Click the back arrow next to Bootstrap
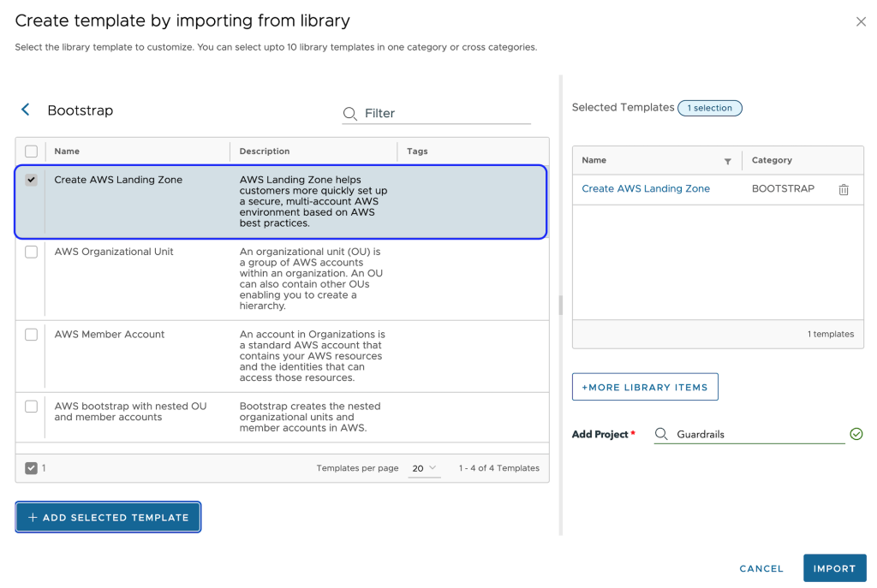The height and width of the screenshot is (588, 877). [26, 110]
